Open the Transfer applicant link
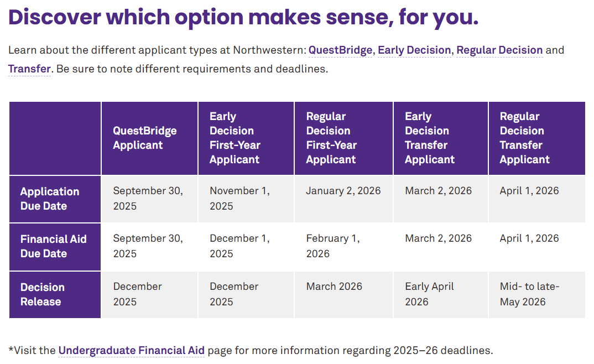Viewport: 594px width, 364px height. click(29, 69)
